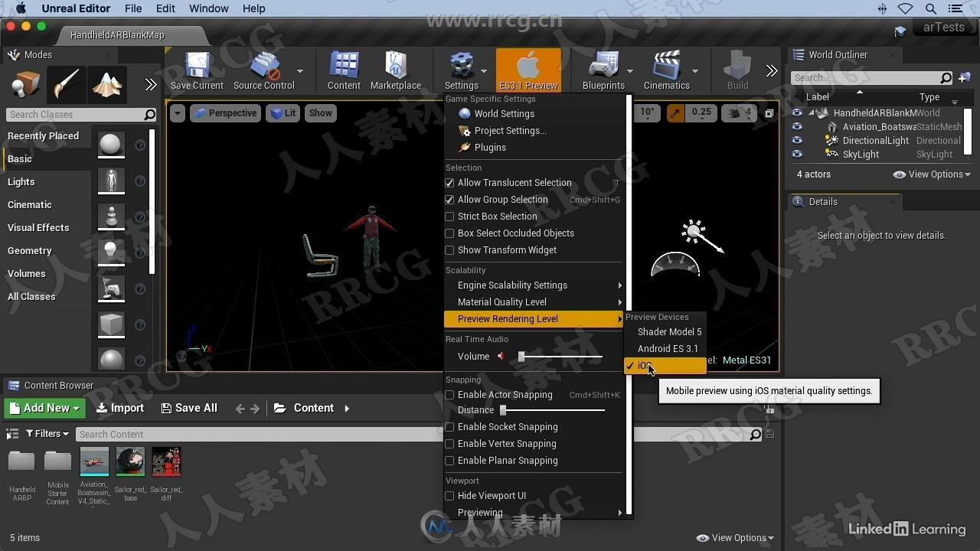Viewport: 980px width, 551px height.
Task: Open the Filters dropdown
Action: click(x=47, y=434)
